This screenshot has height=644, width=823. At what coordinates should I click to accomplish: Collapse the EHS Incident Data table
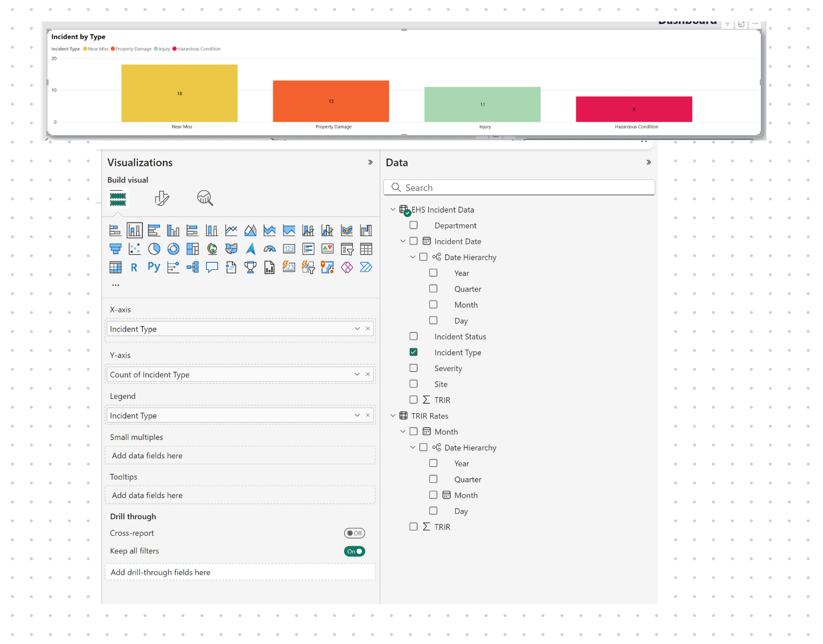pos(393,209)
